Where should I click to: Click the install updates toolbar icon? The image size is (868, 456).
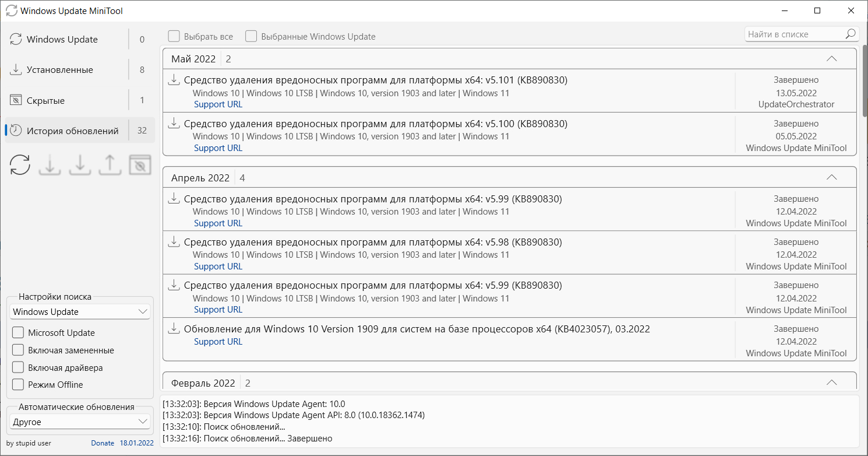tap(80, 165)
